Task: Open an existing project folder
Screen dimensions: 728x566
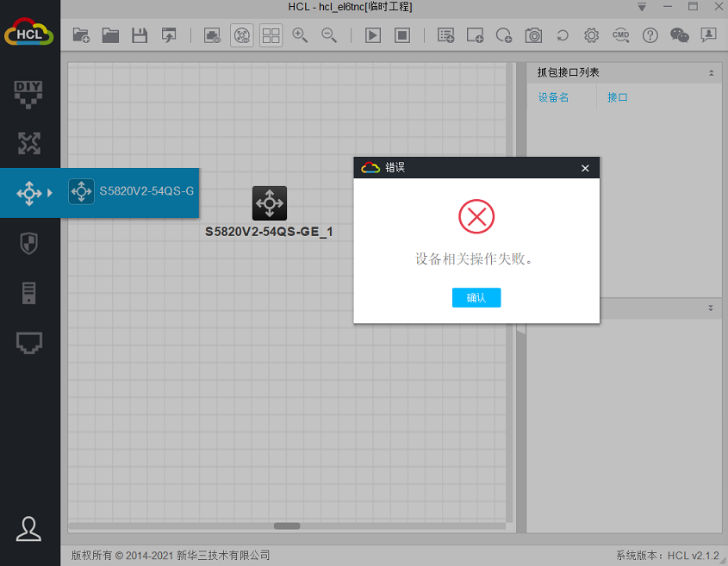Action: tap(110, 35)
